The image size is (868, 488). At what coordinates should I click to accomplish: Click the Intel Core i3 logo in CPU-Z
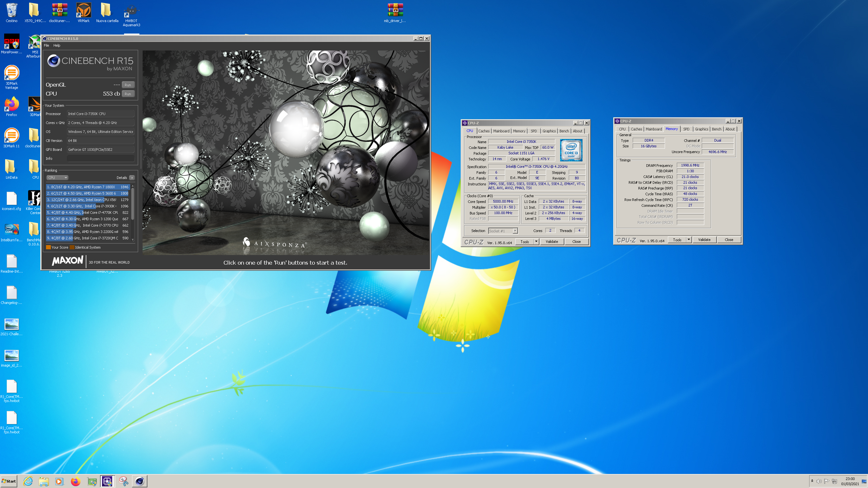[x=571, y=151]
